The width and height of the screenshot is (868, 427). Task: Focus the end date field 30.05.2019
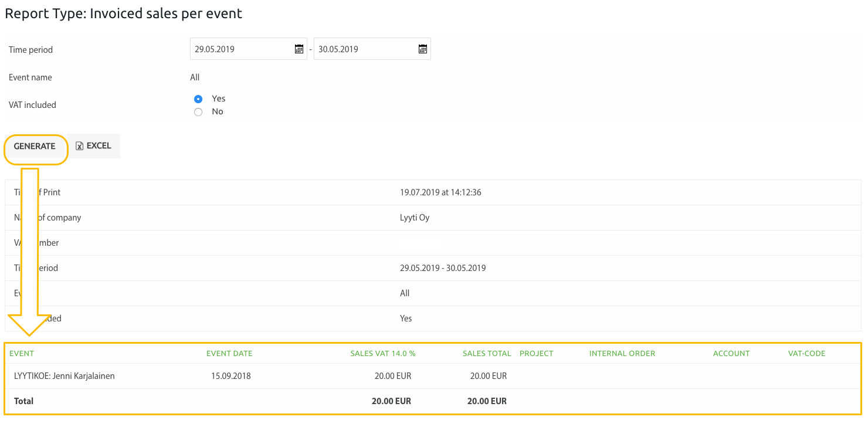click(x=372, y=49)
